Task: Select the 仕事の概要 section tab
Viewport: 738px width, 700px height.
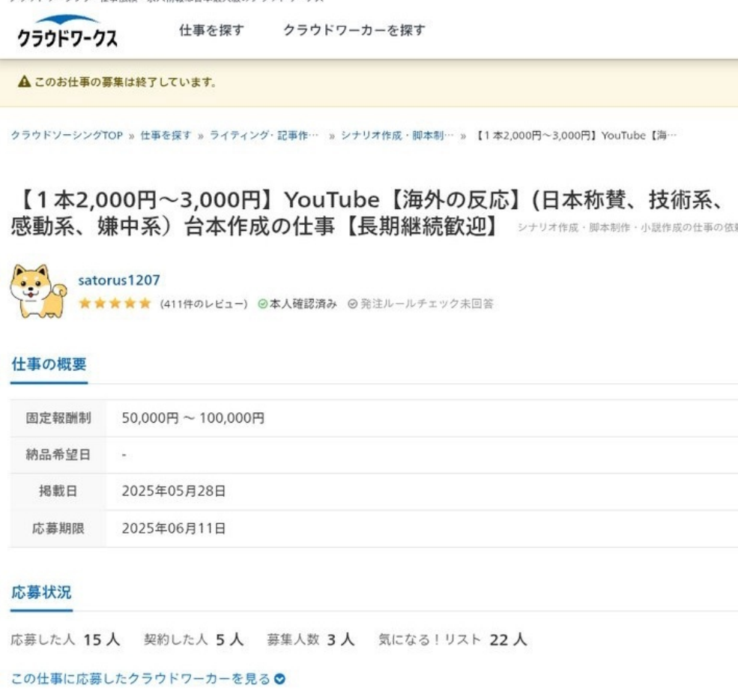Action: (x=49, y=364)
